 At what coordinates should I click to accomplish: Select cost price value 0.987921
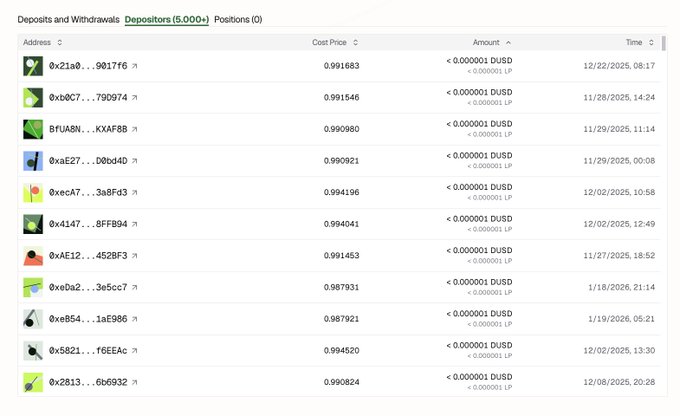tap(341, 319)
